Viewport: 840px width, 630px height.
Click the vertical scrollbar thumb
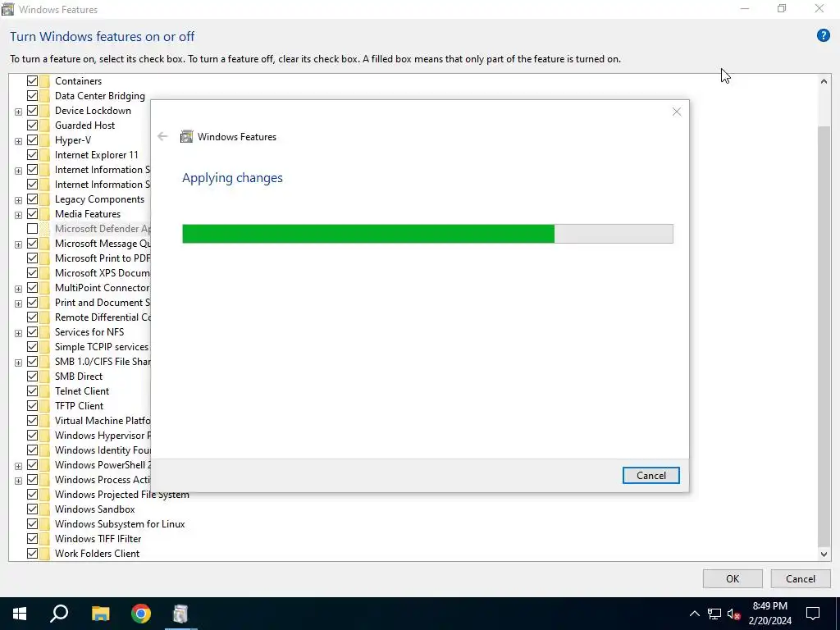pyautogui.click(x=824, y=335)
